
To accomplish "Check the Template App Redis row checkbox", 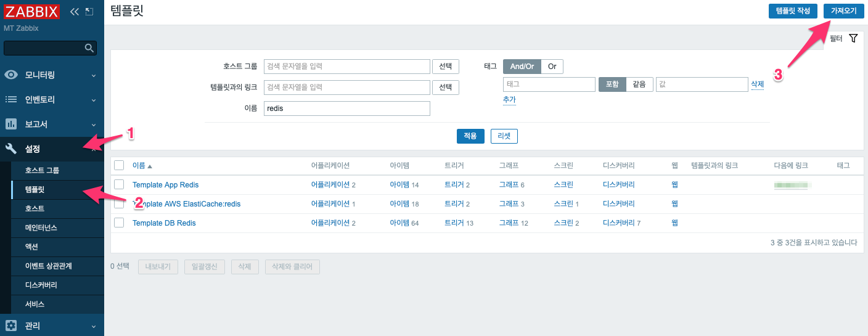I will click(x=120, y=184).
